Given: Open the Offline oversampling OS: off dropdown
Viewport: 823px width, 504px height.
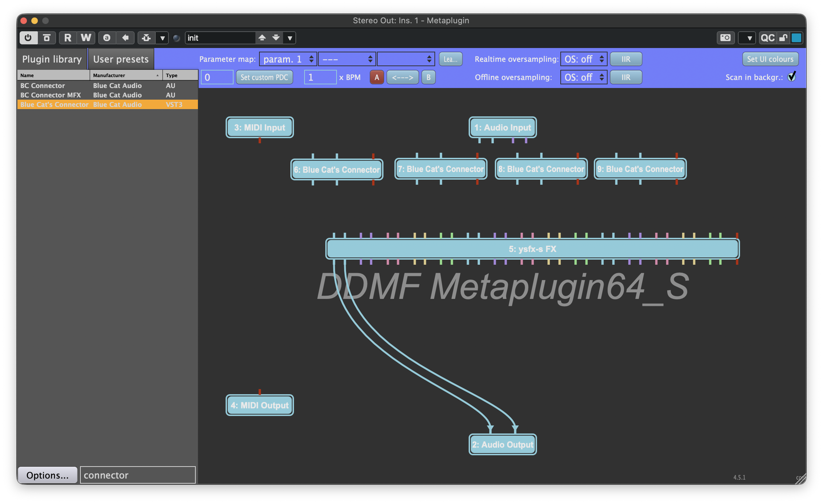Looking at the screenshot, I should [584, 77].
